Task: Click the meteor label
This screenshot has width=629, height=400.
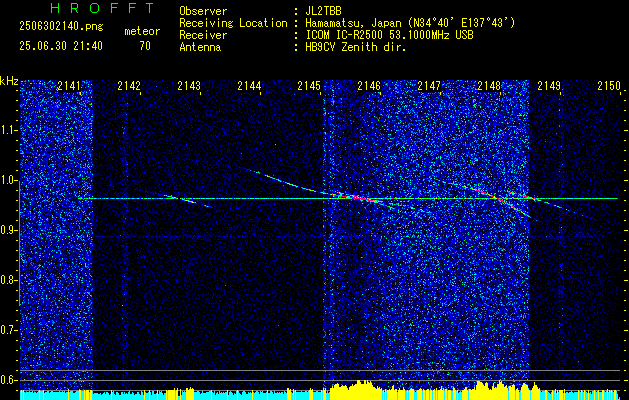Action: tap(142, 31)
